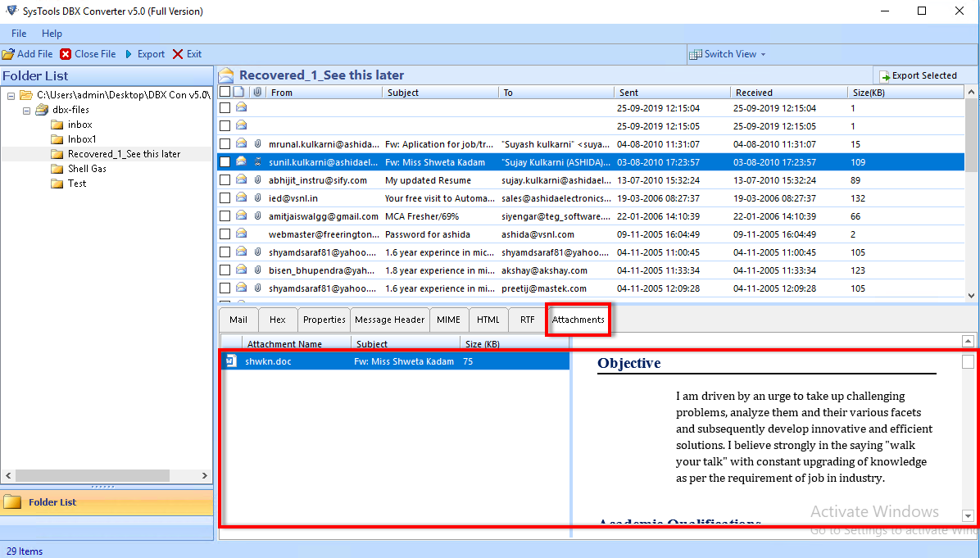
Task: Click folder tree horizontal scrollbar left arrow
Action: tap(8, 475)
